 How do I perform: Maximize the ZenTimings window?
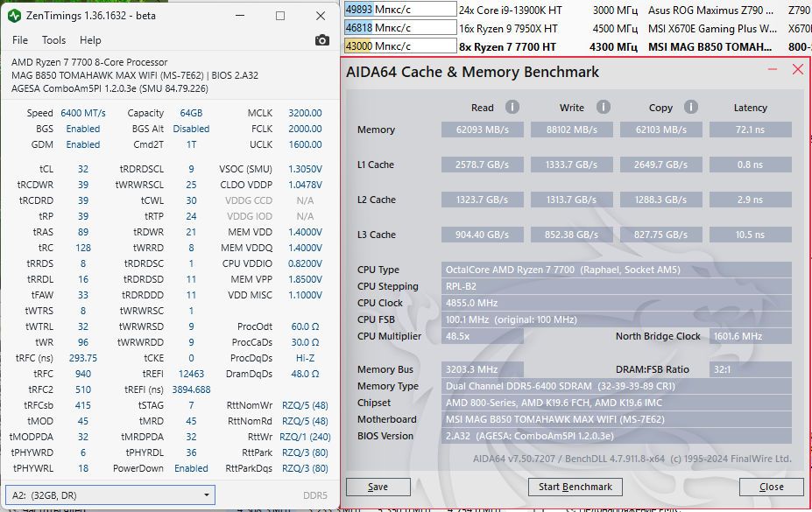280,16
